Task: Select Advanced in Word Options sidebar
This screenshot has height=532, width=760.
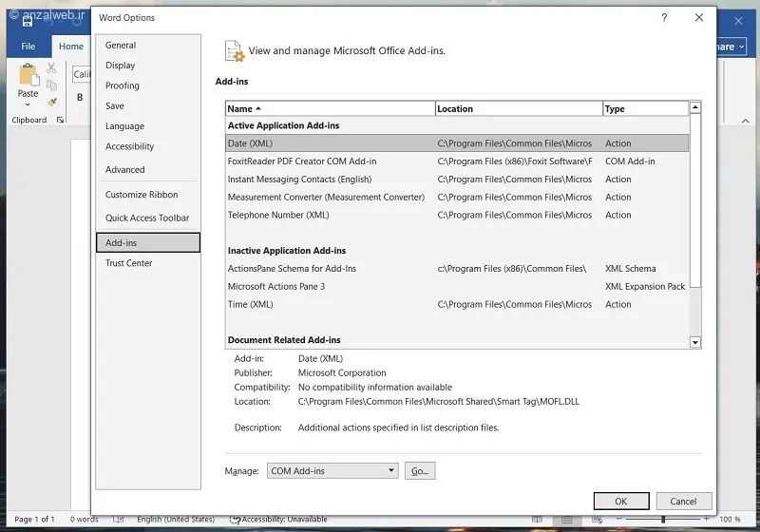Action: (148, 170)
